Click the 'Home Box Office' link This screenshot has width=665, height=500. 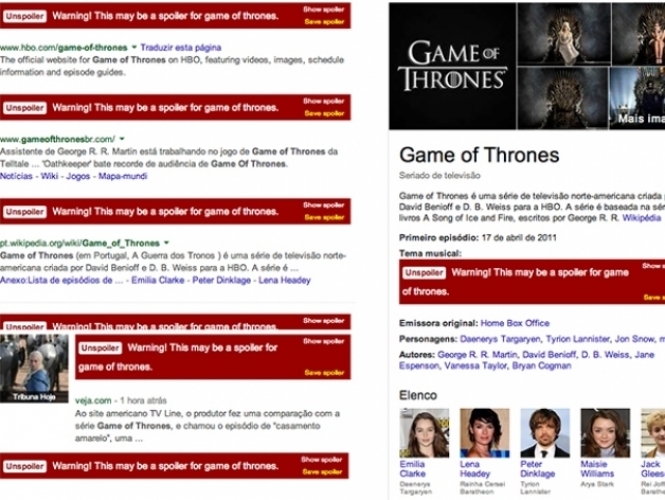coord(514,323)
